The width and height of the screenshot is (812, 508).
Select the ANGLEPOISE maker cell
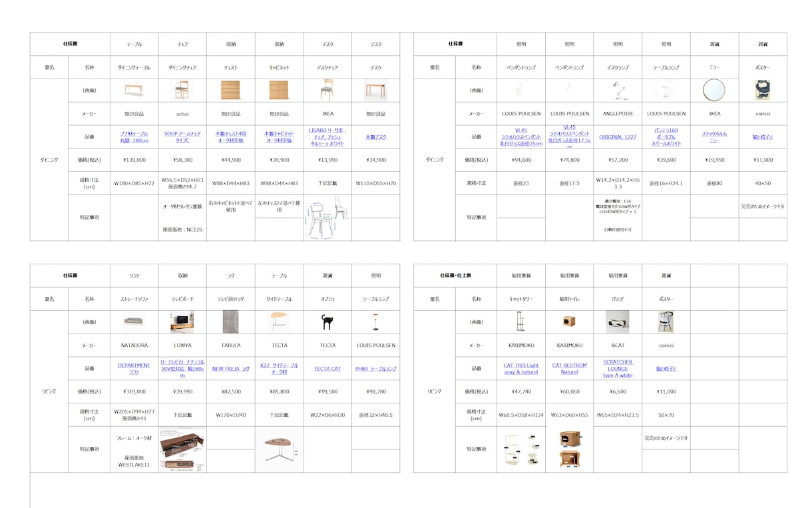[618, 114]
